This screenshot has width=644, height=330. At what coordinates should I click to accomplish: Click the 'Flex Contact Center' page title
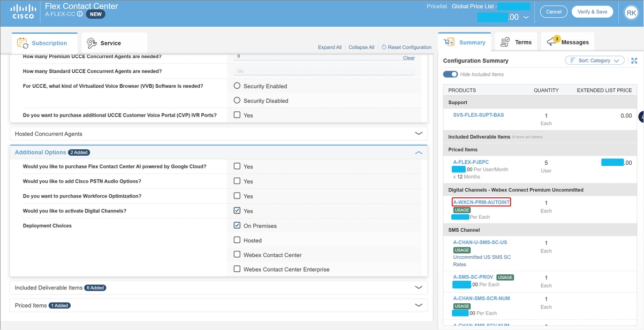81,6
